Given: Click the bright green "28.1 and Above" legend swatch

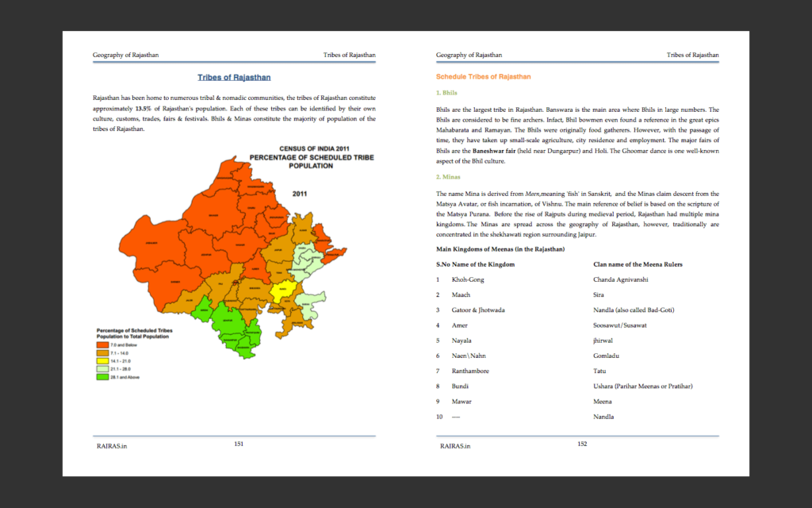Looking at the screenshot, I should pos(102,377).
